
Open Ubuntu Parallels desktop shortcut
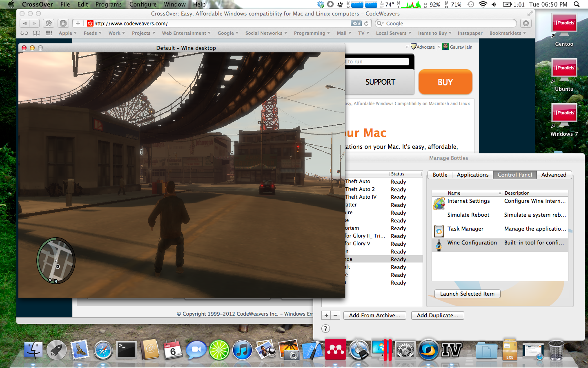[x=564, y=75]
